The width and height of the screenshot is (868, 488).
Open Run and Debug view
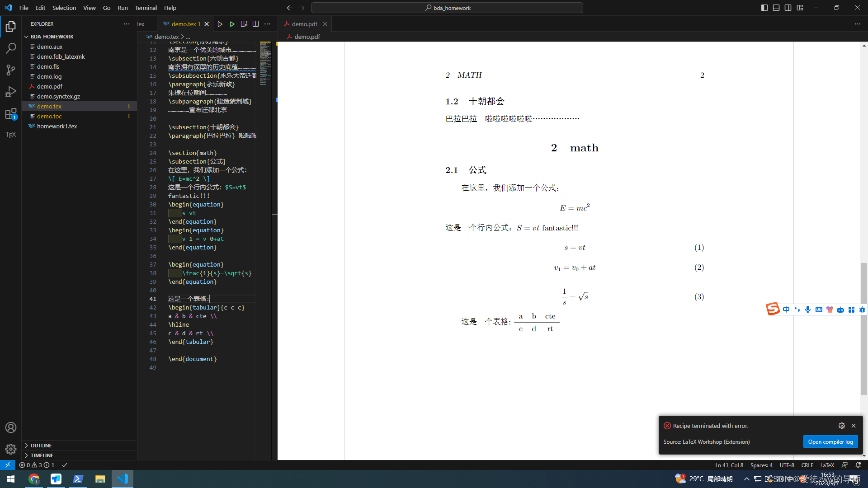pyautogui.click(x=11, y=92)
